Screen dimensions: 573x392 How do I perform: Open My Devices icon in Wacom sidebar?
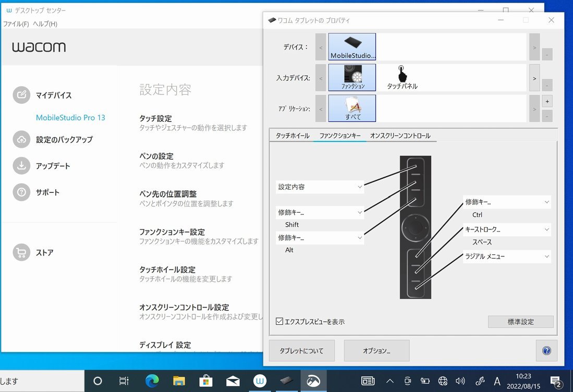click(x=21, y=95)
